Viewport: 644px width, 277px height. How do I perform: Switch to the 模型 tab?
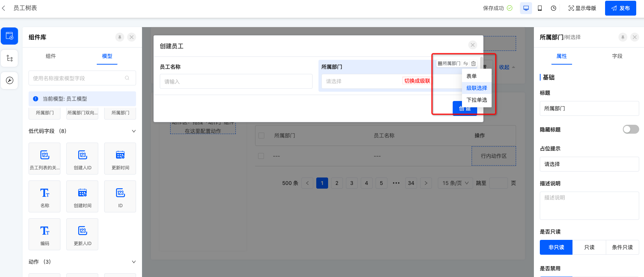click(x=107, y=56)
